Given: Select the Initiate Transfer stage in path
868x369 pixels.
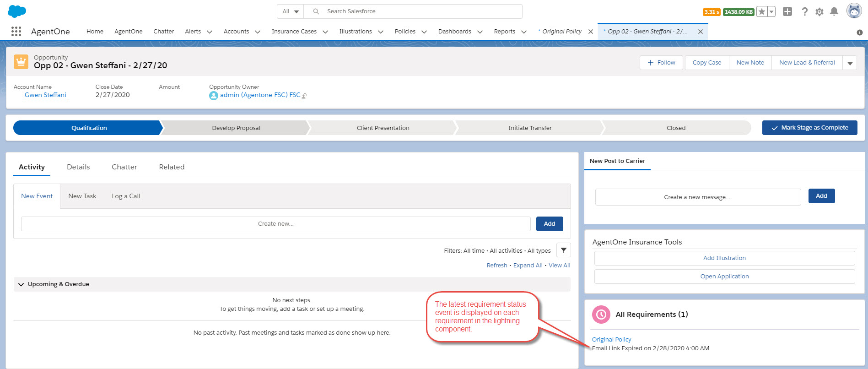Looking at the screenshot, I should (x=530, y=128).
